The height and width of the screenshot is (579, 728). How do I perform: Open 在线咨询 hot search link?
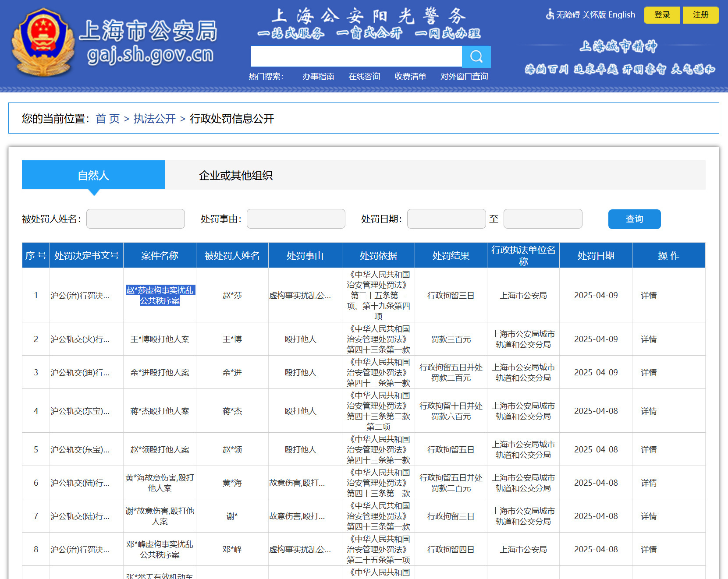[x=364, y=77]
